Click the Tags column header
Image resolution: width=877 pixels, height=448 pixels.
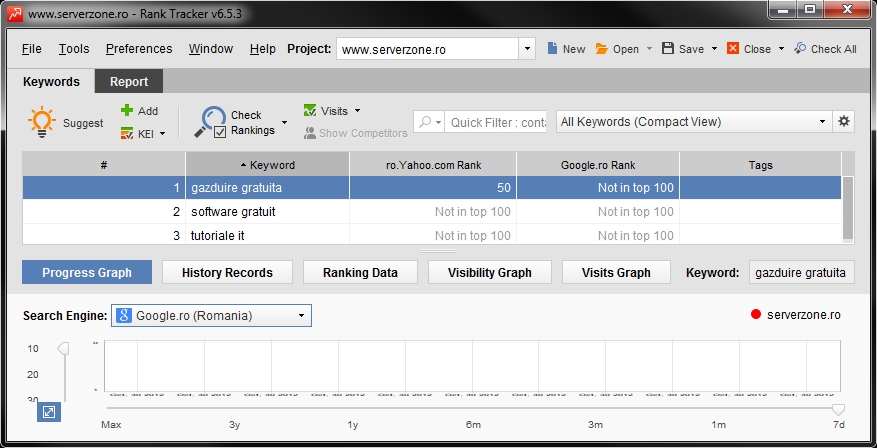pos(760,165)
